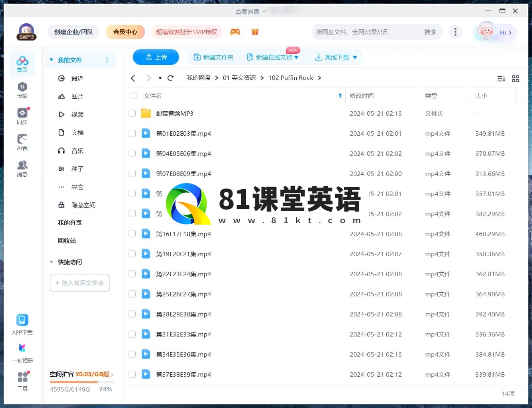This screenshot has height=408, width=532.
Task: Focus the 搜网盘文件 search field
Action: [x=367, y=32]
